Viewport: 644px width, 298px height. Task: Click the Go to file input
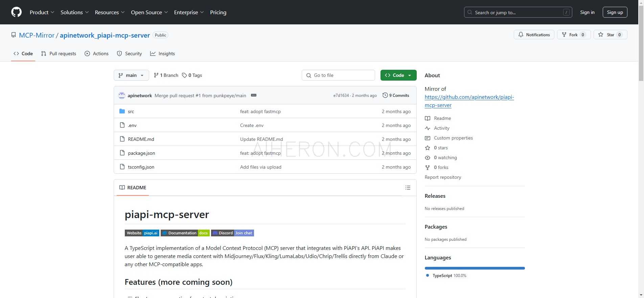pos(338,75)
